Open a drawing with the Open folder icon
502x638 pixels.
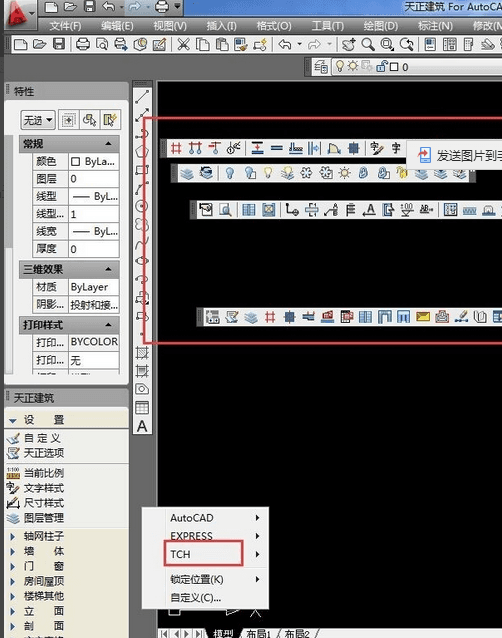coord(40,44)
